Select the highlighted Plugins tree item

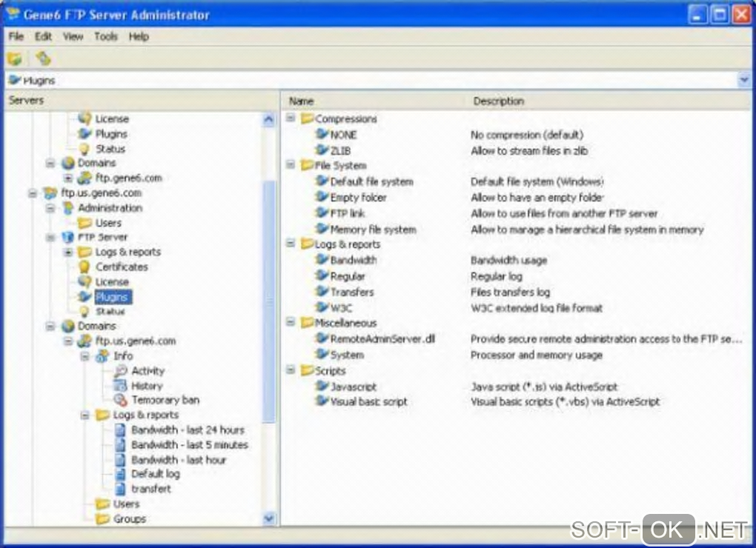113,297
